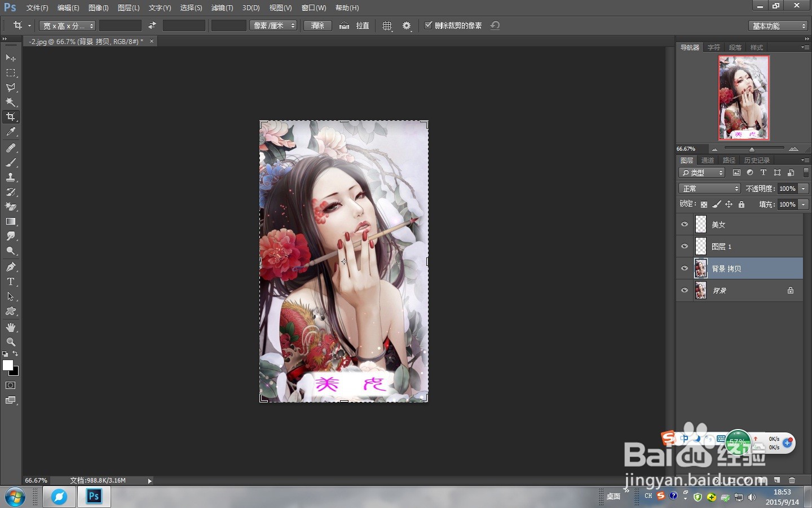
Task: Filter layers by adjustment layers
Action: [750, 173]
